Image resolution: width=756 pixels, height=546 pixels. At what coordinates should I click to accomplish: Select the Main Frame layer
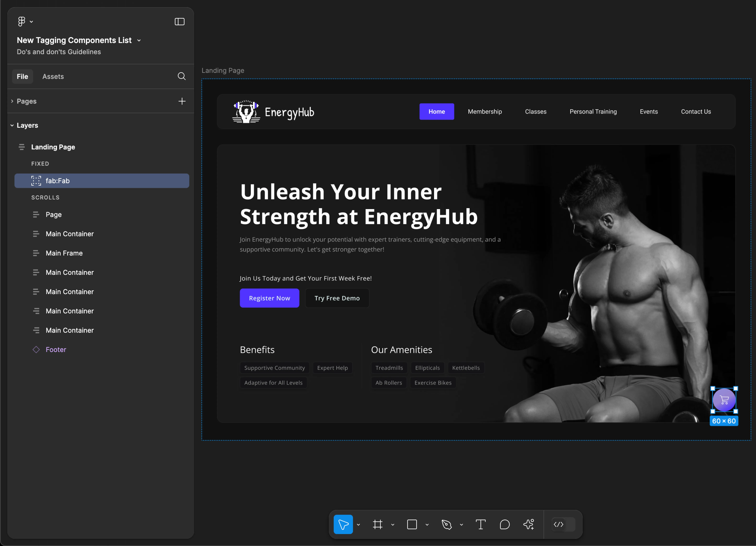coord(64,253)
